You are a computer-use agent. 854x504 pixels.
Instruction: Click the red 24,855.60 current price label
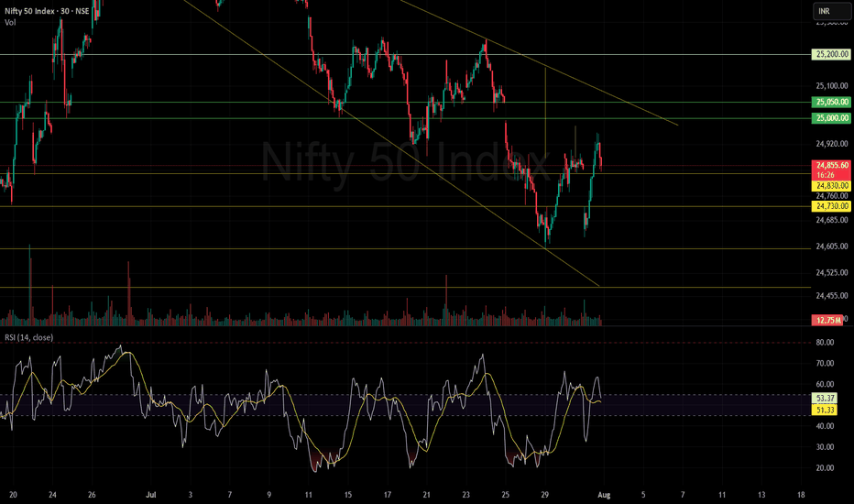(832, 165)
